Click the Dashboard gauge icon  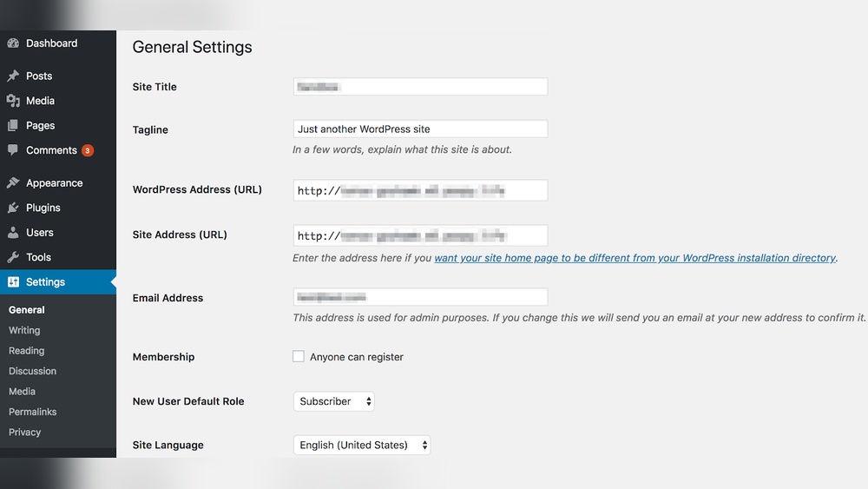(x=13, y=43)
